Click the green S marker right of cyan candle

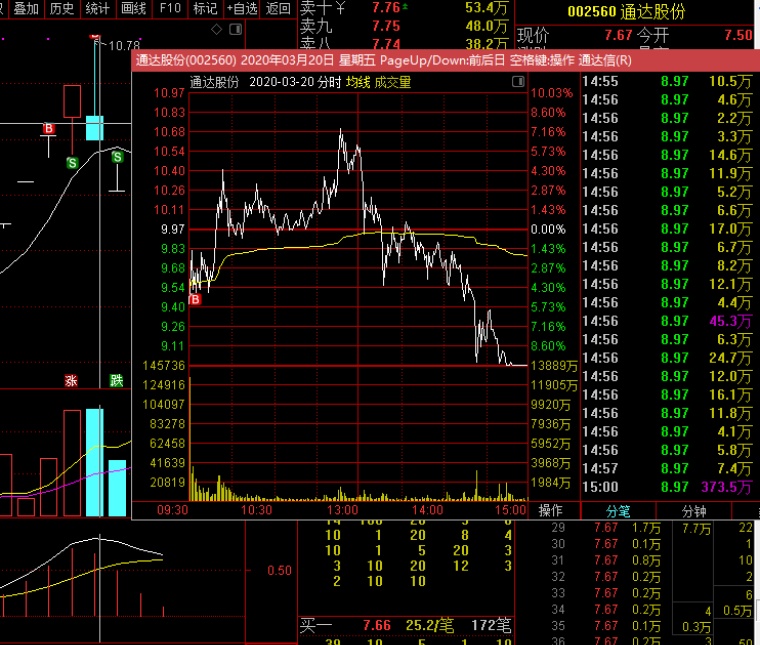(x=117, y=157)
